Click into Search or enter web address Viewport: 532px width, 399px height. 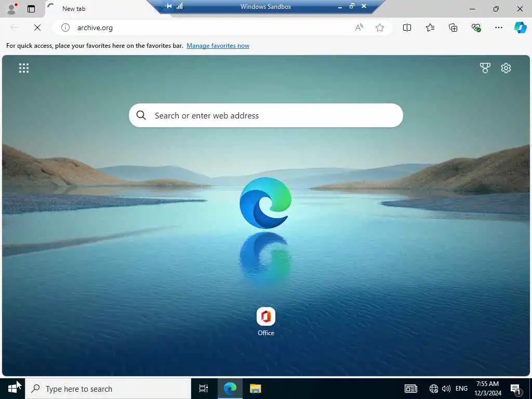pyautogui.click(x=265, y=115)
